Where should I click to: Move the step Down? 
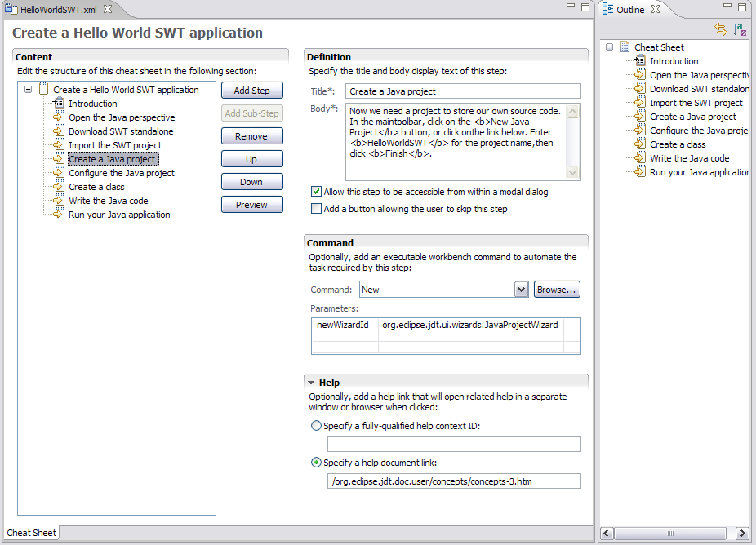pyautogui.click(x=252, y=182)
